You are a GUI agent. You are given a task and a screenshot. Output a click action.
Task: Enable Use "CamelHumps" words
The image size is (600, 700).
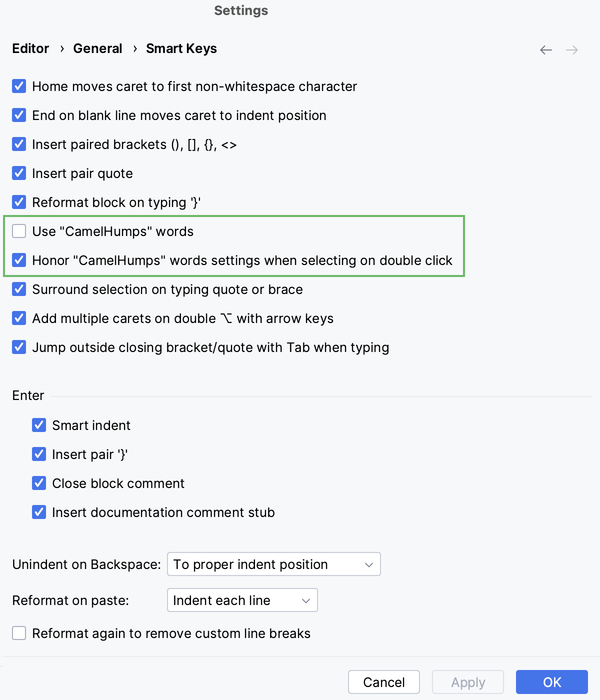[18, 231]
